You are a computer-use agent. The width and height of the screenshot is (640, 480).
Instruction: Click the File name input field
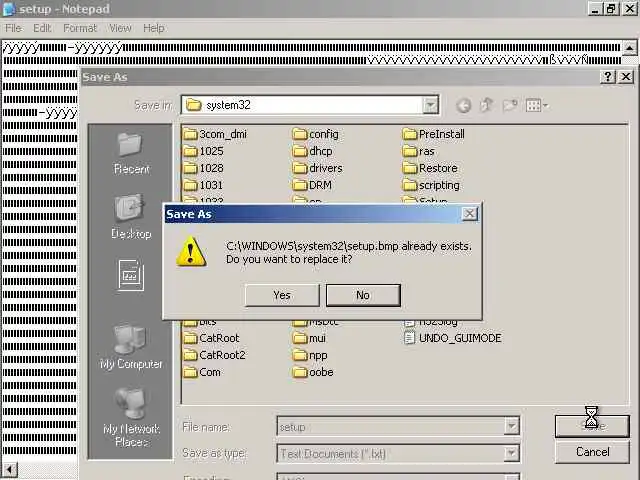391,427
